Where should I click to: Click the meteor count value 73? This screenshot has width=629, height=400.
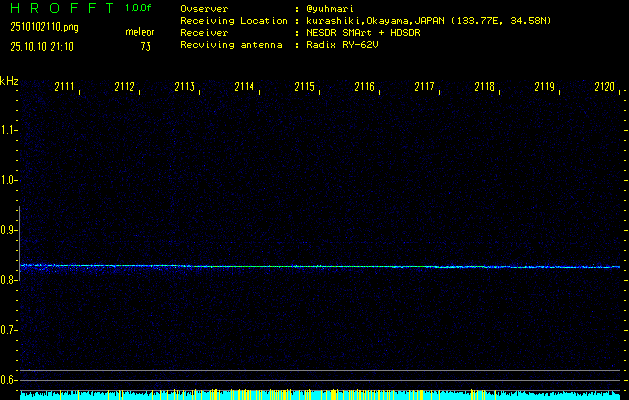click(x=145, y=46)
